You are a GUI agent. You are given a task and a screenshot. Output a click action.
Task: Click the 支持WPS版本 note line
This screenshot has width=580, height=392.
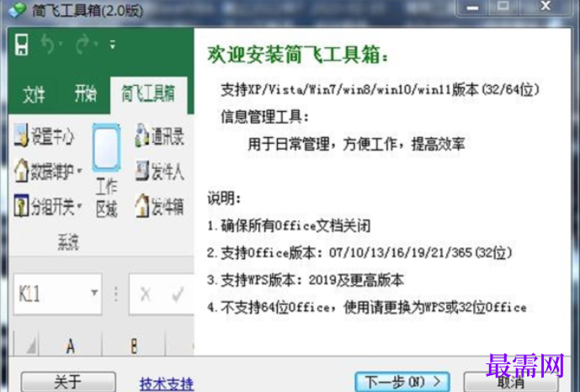[306, 280]
